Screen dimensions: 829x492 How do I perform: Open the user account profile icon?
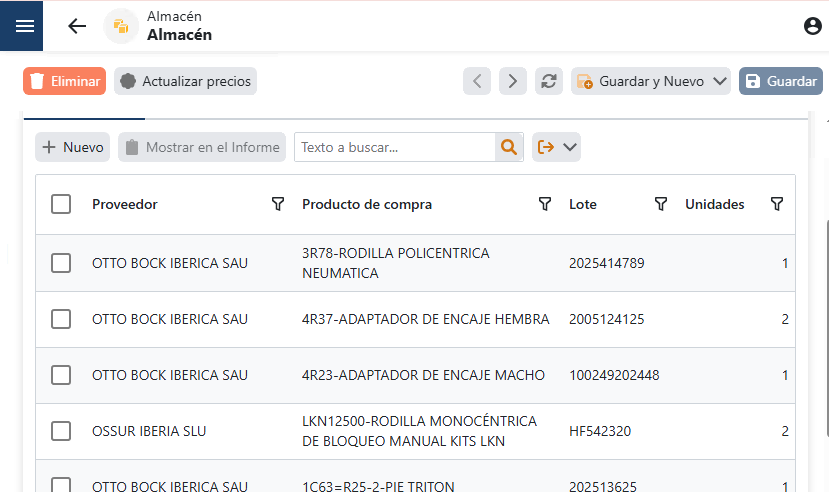(812, 26)
